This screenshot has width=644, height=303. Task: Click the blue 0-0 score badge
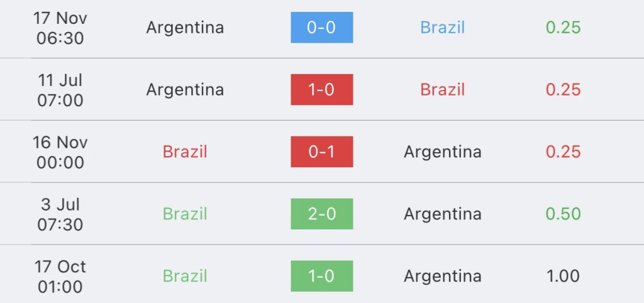click(321, 28)
